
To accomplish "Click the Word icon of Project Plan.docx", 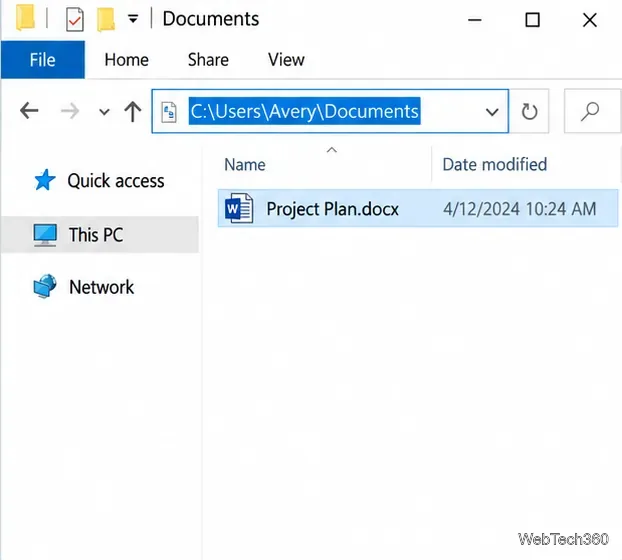I will coord(239,208).
